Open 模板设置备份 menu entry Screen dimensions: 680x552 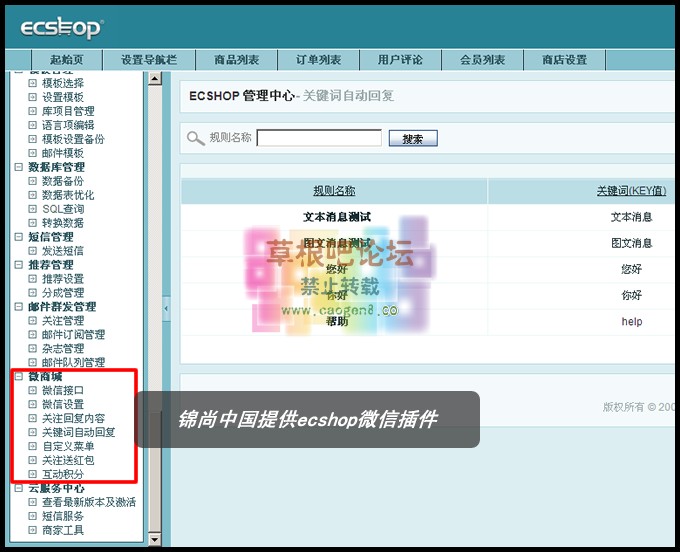click(73, 139)
